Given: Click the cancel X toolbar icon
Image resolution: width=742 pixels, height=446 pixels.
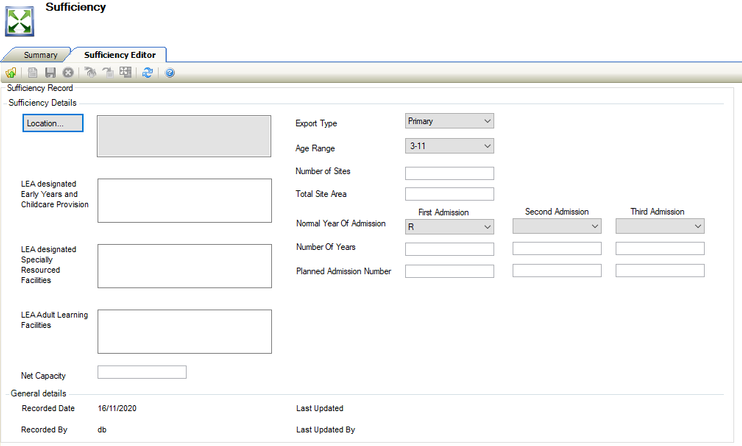Looking at the screenshot, I should tap(67, 73).
